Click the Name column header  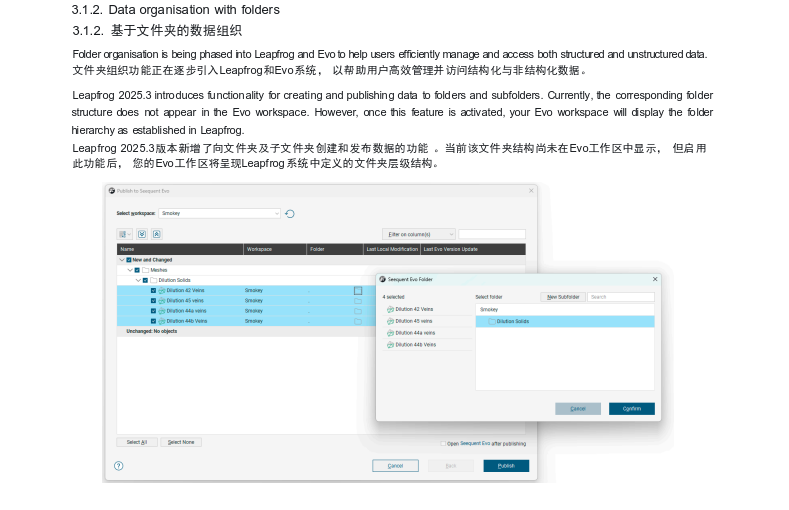pos(180,249)
